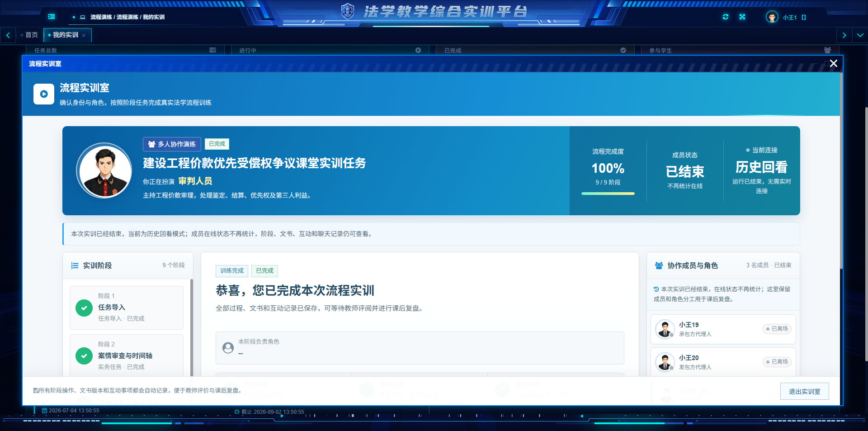Click the 已离场 status for 小王20
Screen dimensions: 868x431
(x=777, y=362)
